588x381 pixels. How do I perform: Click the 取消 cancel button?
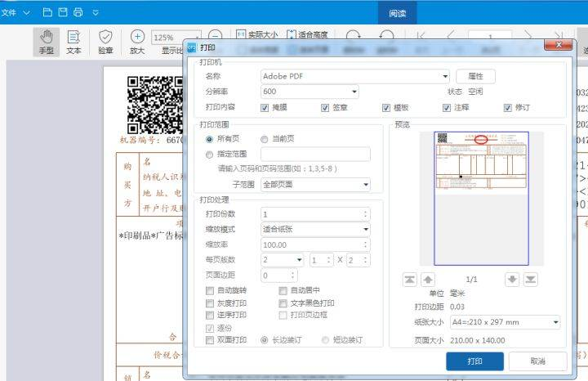tap(537, 361)
